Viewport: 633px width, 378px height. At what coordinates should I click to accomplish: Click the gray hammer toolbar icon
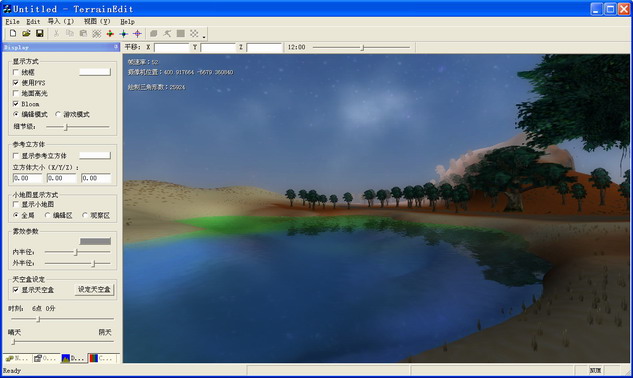click(x=167, y=34)
